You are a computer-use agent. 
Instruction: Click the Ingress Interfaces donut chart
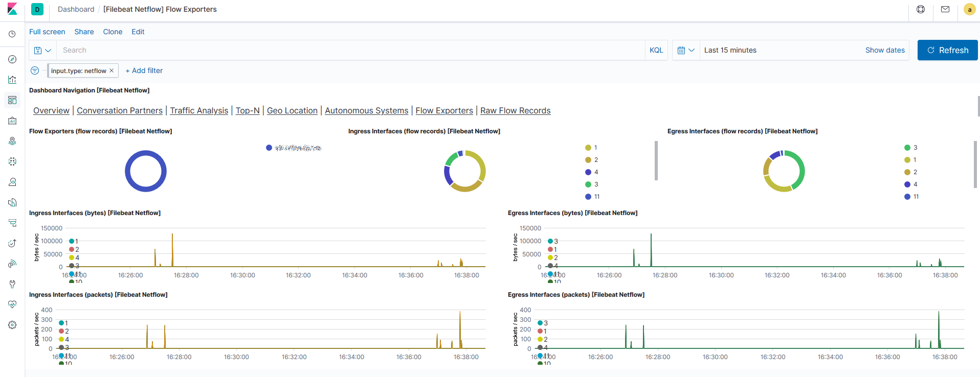(x=465, y=171)
